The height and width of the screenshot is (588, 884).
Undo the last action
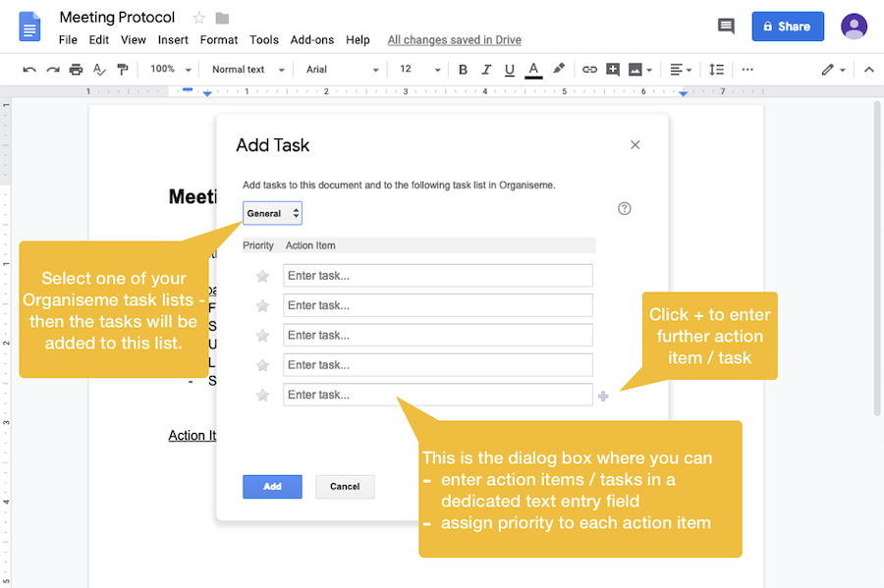point(29,69)
